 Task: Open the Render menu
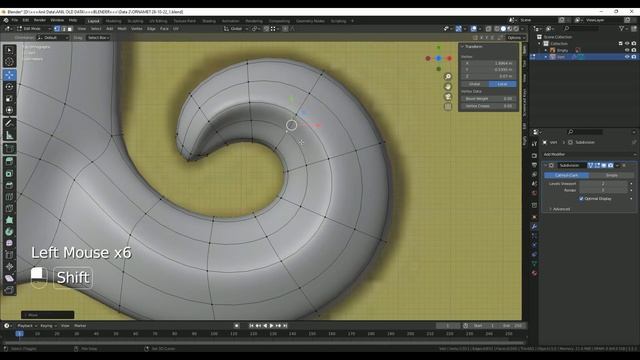pos(40,20)
